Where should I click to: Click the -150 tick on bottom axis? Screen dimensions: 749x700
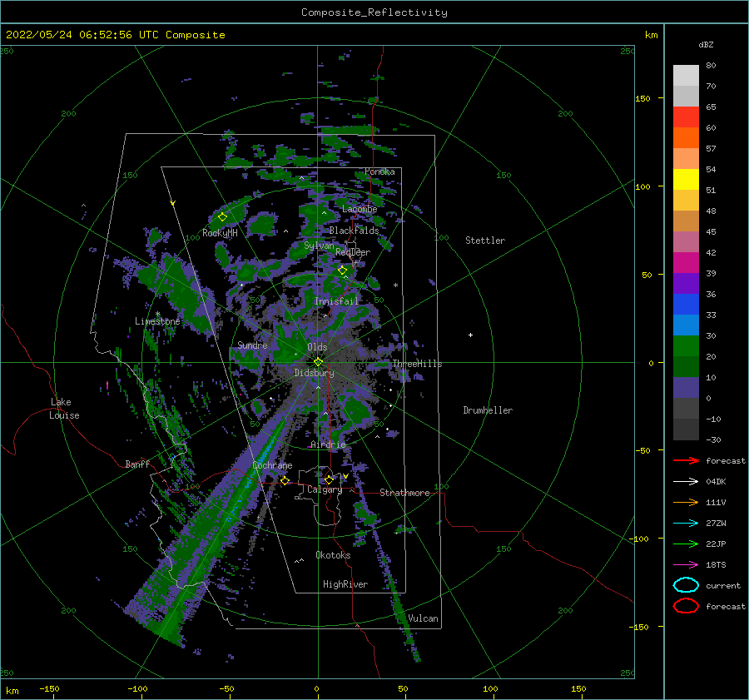tap(50, 689)
